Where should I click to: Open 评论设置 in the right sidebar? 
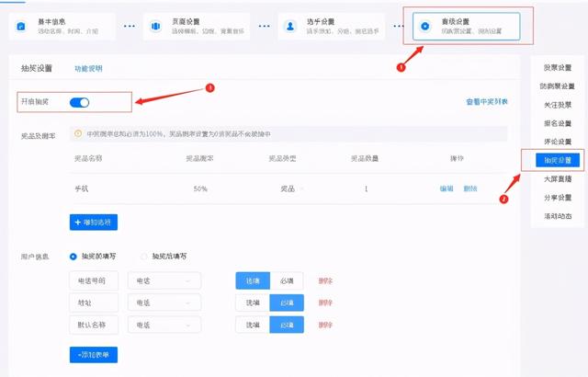coord(558,142)
